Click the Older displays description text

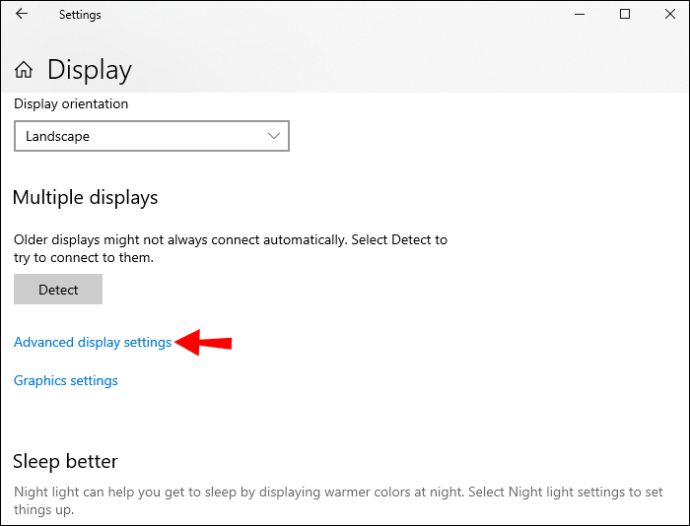point(231,248)
